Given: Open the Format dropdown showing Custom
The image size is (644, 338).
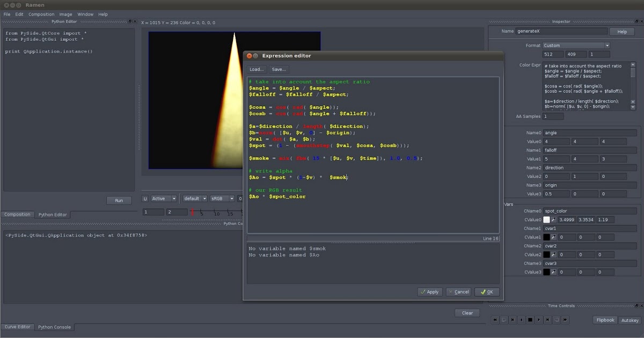Looking at the screenshot, I should pyautogui.click(x=576, y=45).
